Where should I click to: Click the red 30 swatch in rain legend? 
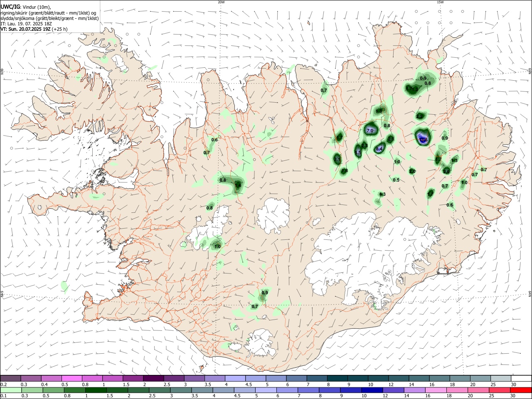pyautogui.click(x=521, y=390)
